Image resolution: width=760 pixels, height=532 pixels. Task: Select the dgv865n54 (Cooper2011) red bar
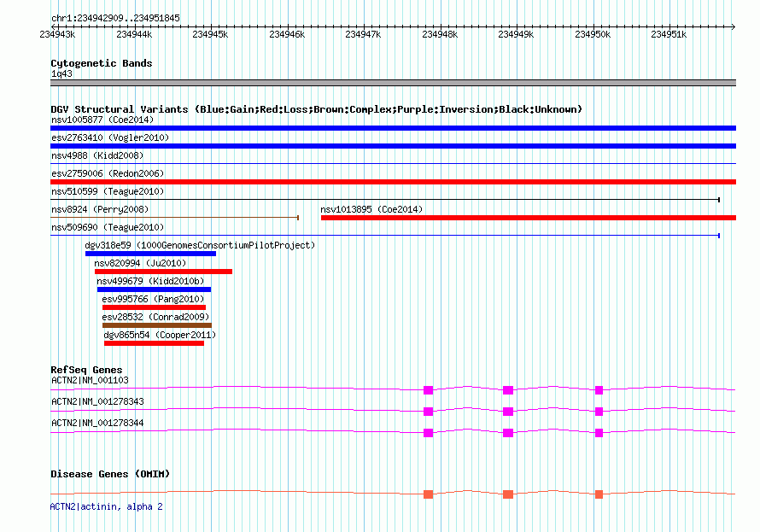pyautogui.click(x=154, y=343)
